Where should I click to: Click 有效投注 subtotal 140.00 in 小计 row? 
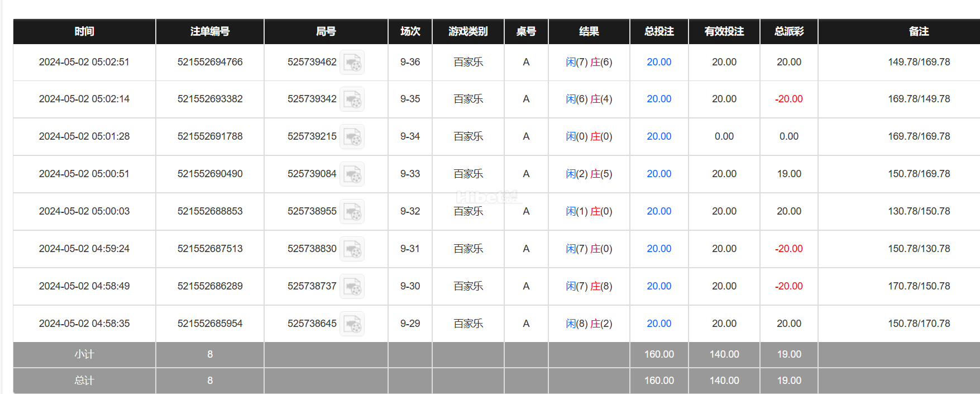724,354
